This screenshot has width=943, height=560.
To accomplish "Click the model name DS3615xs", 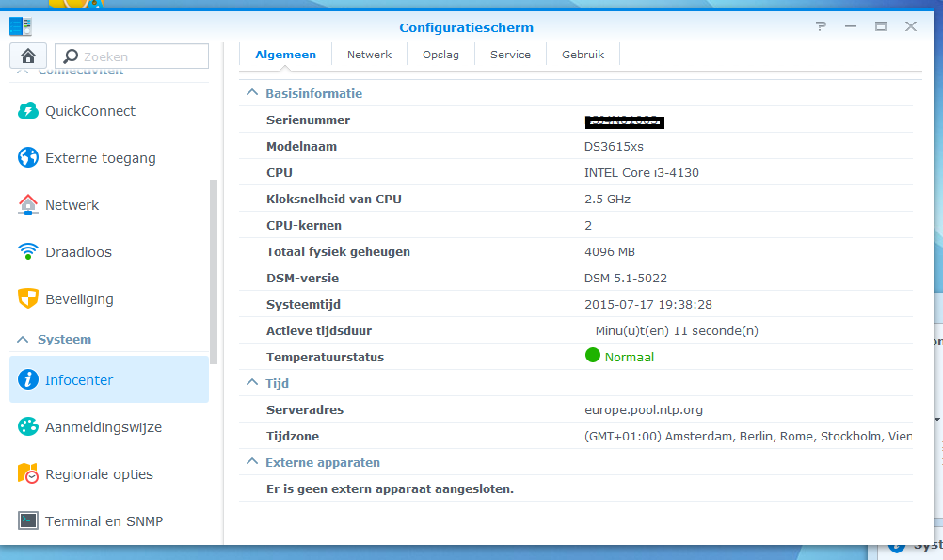I will pyautogui.click(x=614, y=146).
